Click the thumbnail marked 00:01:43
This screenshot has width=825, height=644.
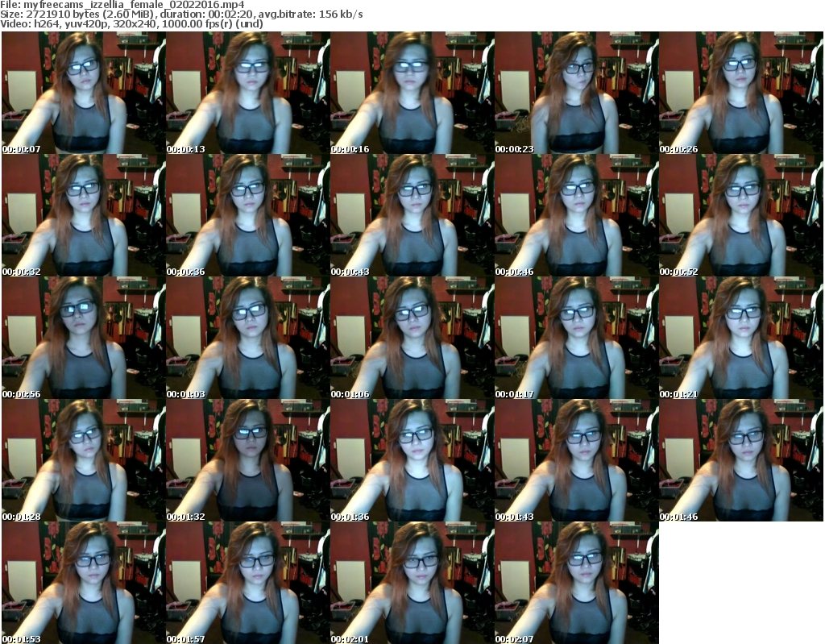(x=577, y=460)
